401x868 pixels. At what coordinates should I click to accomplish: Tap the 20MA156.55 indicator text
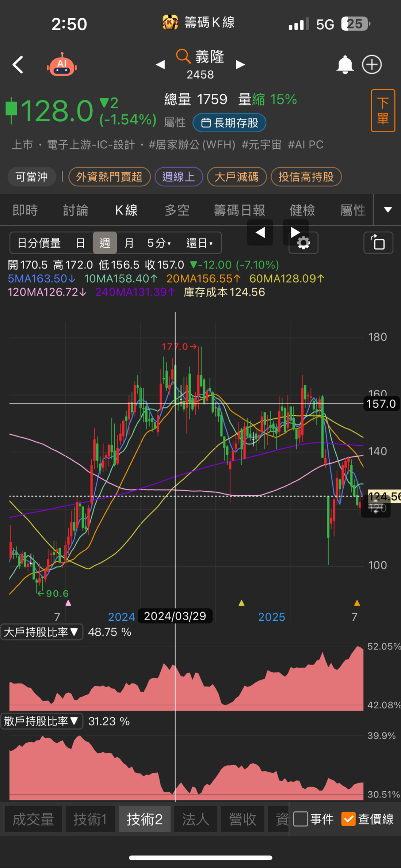[x=203, y=279]
